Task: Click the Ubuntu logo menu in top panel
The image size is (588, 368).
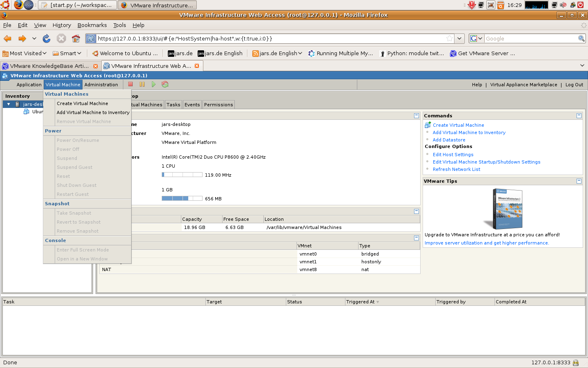Action: (5, 5)
